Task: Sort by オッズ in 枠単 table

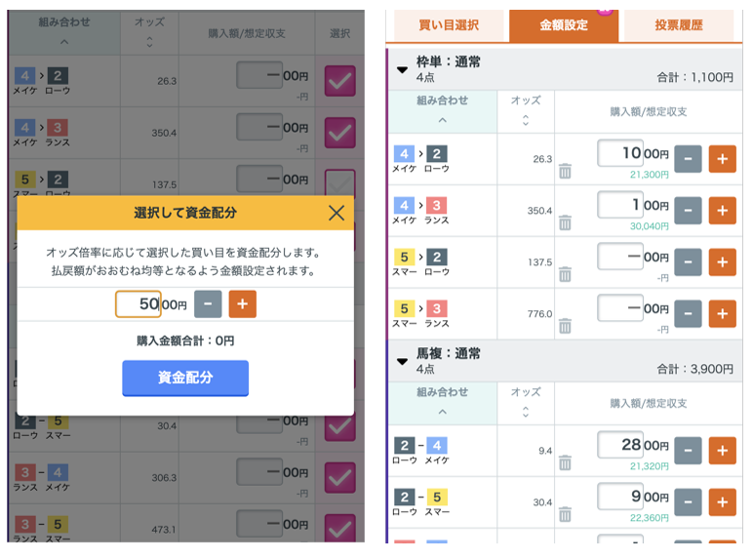Action: click(526, 111)
